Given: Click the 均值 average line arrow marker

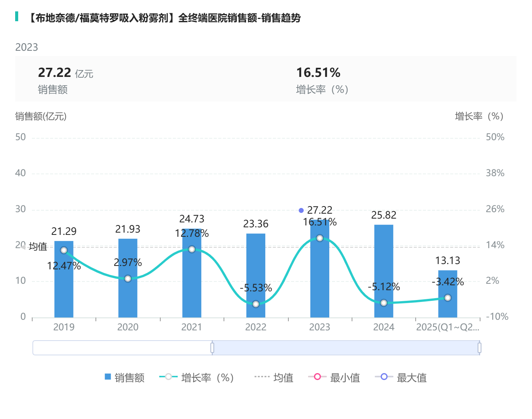Looking at the screenshot, I should click(23, 247).
